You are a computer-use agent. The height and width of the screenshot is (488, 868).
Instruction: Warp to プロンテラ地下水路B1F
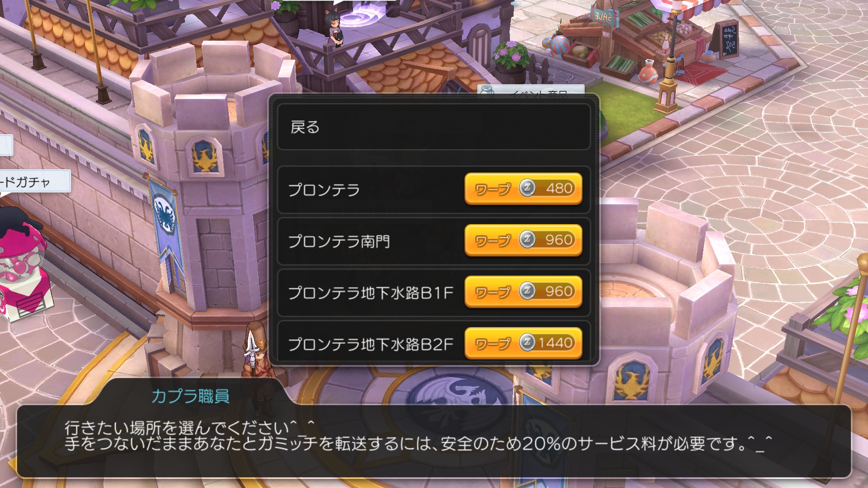tap(523, 292)
